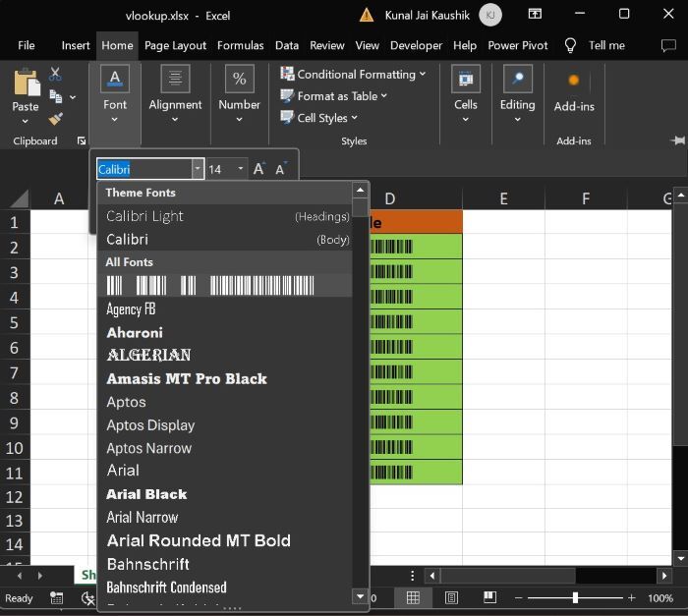Viewport: 688px width, 616px height.
Task: Click the Comments speech bubble icon
Action: point(668,45)
